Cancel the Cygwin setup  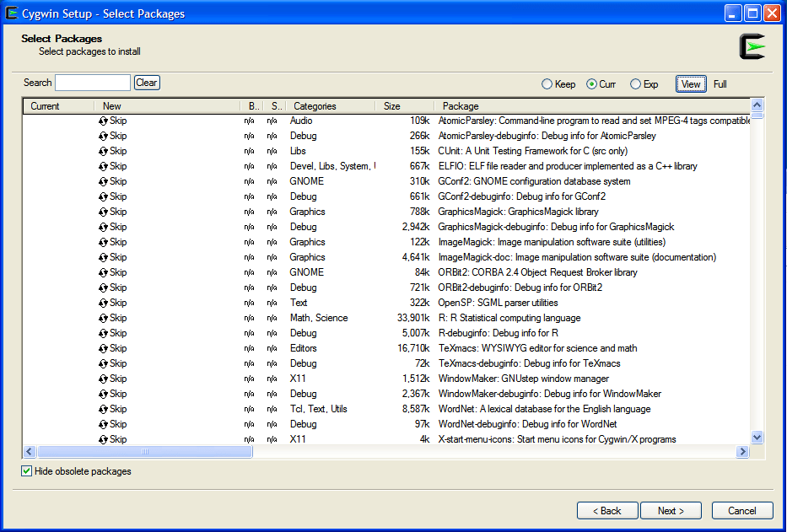pyautogui.click(x=742, y=511)
